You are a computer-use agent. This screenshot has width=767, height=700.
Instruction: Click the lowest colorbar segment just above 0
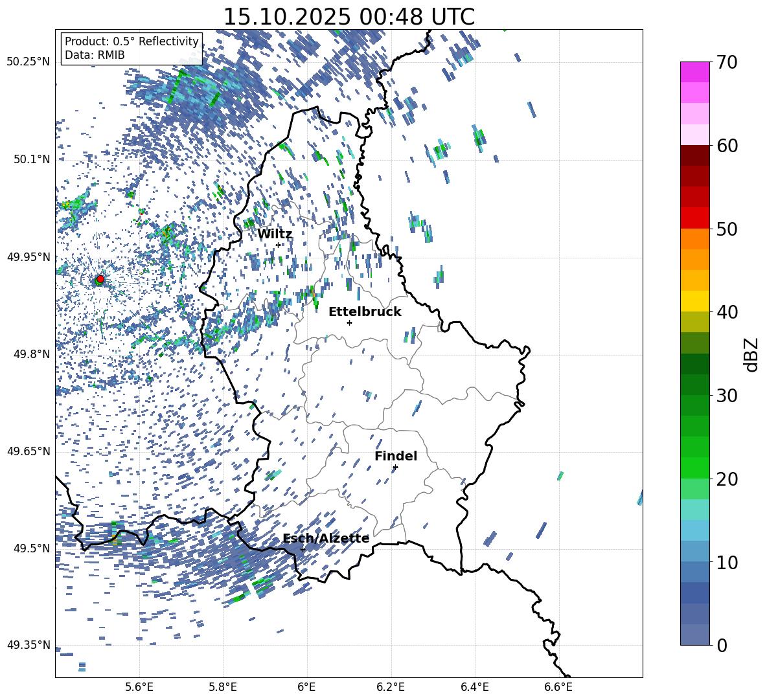[694, 635]
